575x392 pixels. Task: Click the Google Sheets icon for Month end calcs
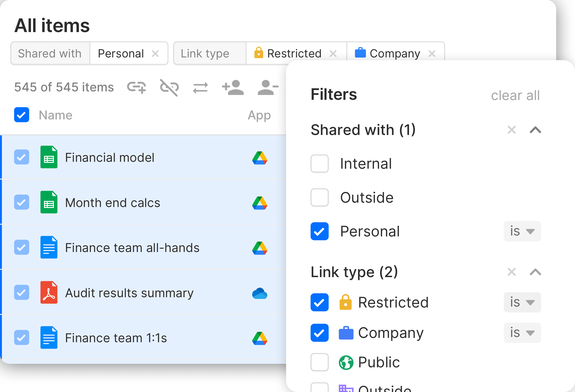48,202
